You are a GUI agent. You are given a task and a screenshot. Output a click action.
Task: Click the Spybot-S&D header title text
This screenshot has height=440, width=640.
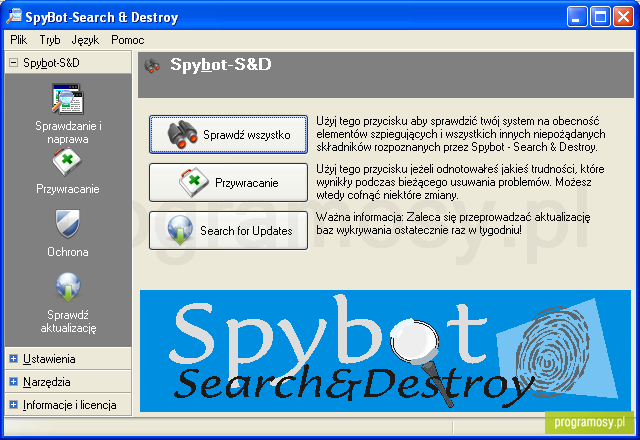click(221, 64)
